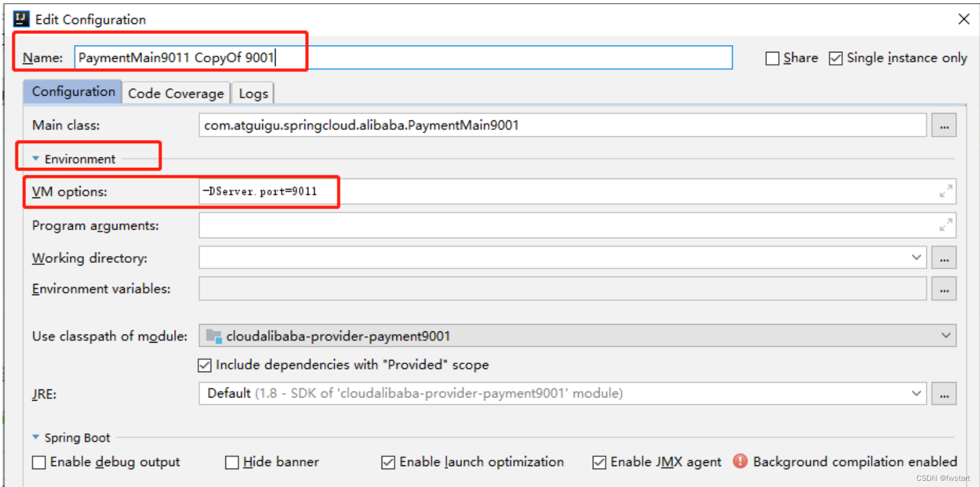Toggle Single instance only checkbox

(836, 58)
